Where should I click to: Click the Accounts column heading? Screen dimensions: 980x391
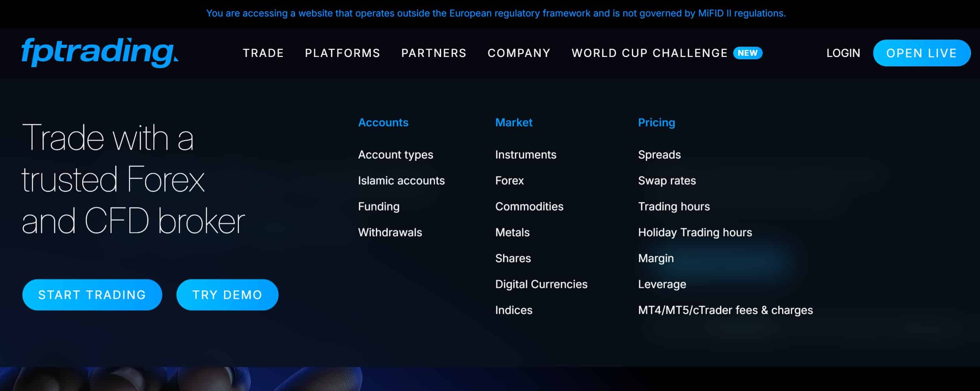pos(383,122)
